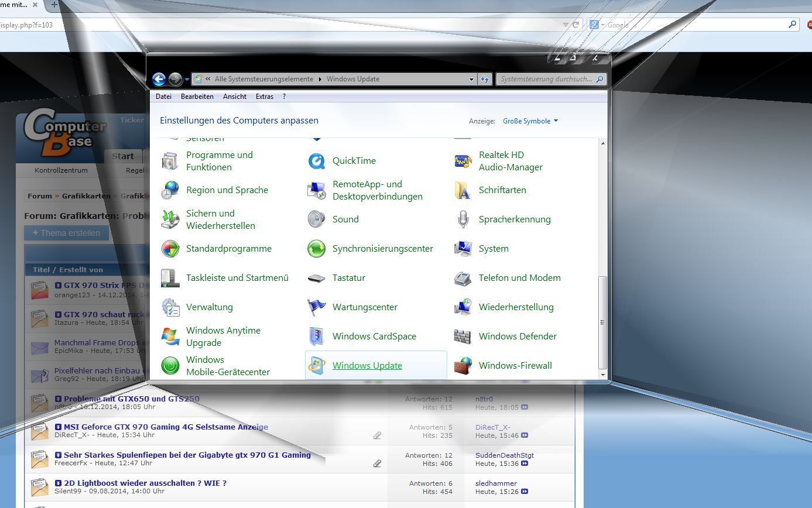Image resolution: width=812 pixels, height=508 pixels.
Task: Open a new browser tab with plus button
Action: pos(54,4)
